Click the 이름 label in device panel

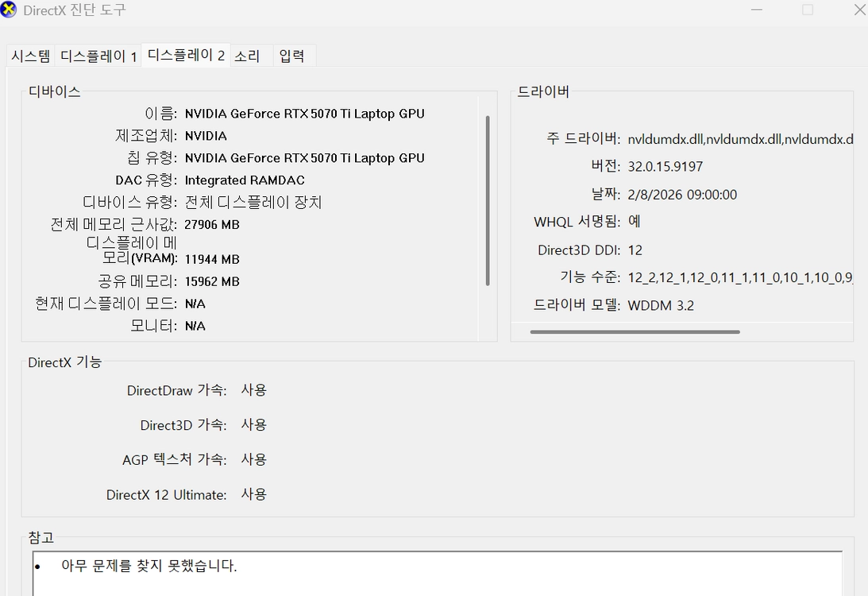point(160,114)
